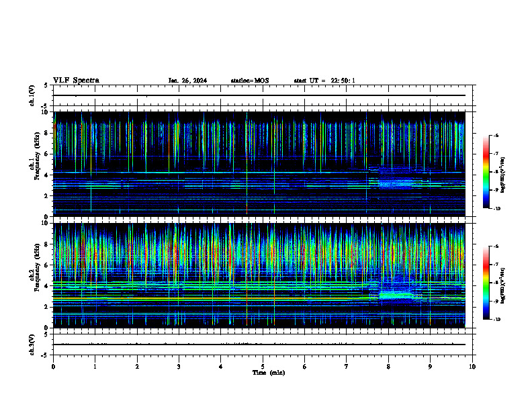Click the ch.3(V) voltage trace strip
The height and width of the screenshot is (411, 532).
[x=263, y=345]
